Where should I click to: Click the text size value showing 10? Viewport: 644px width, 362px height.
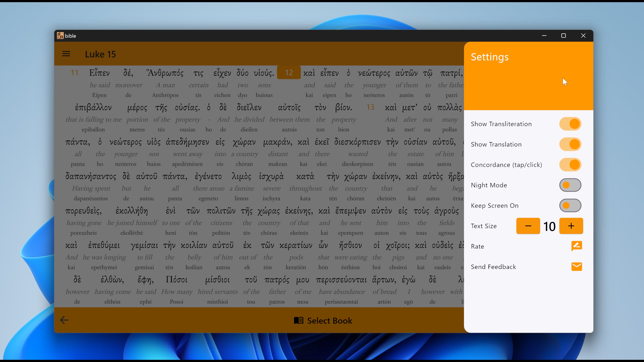click(x=550, y=226)
